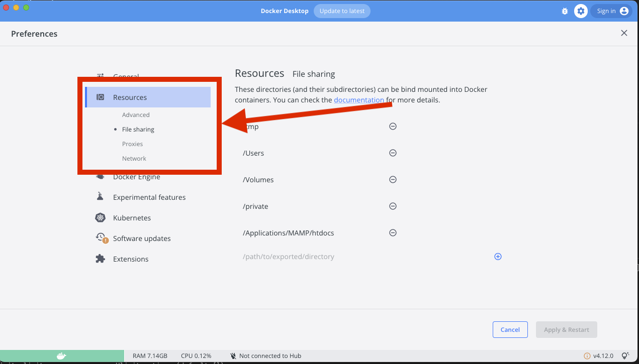This screenshot has width=639, height=364.
Task: Click the Sign in button
Action: (x=611, y=11)
